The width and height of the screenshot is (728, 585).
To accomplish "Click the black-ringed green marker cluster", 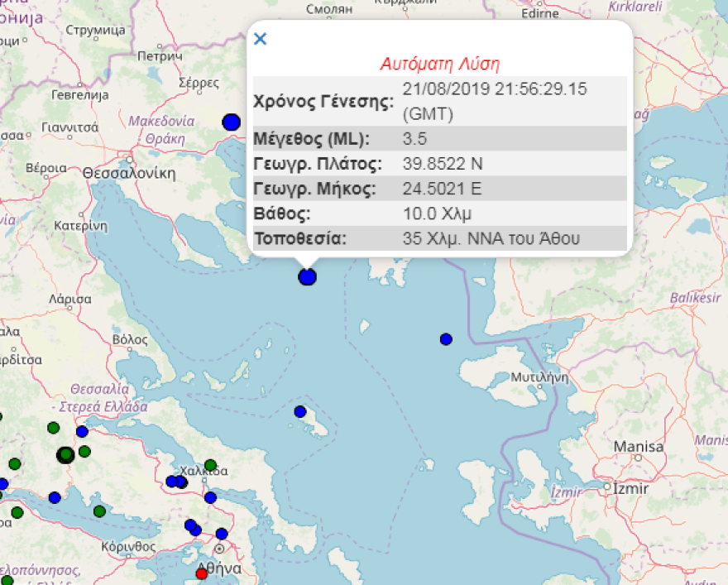I will click(65, 454).
